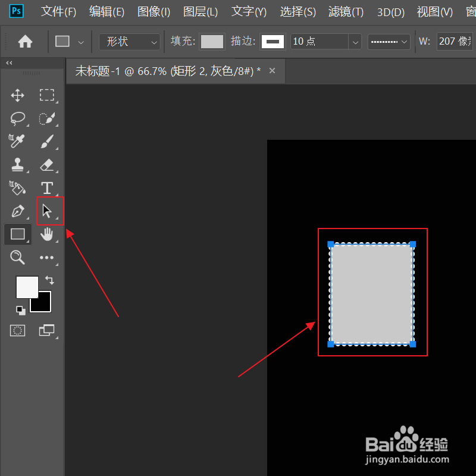The image size is (476, 476).
Task: Select the Zoom magnifier tool
Action: [17, 258]
